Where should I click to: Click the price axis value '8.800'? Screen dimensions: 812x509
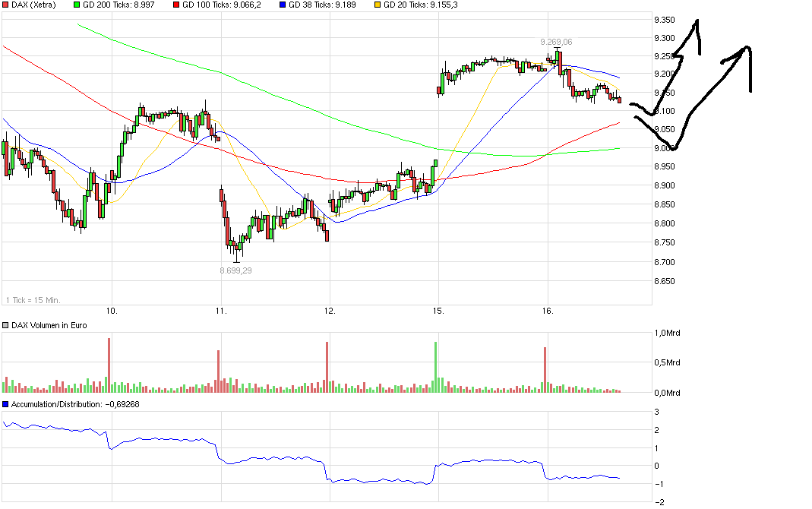pos(665,223)
